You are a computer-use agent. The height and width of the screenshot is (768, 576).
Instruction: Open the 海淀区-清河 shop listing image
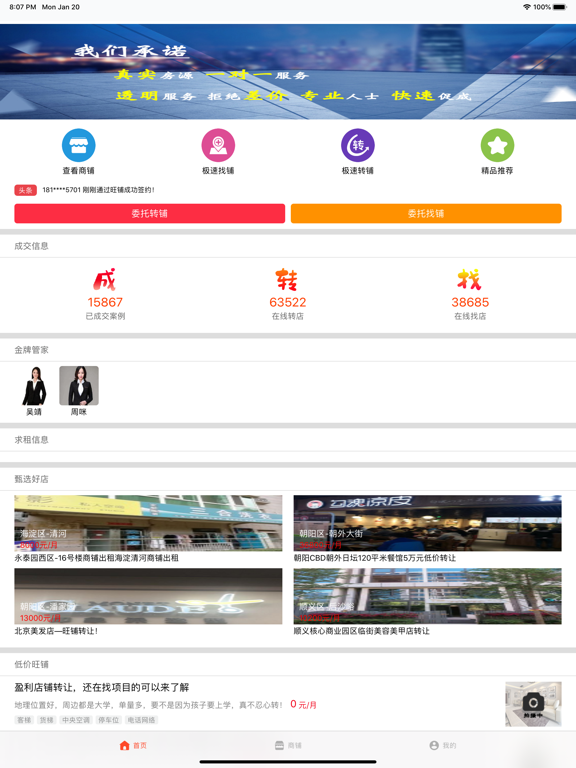(x=148, y=523)
